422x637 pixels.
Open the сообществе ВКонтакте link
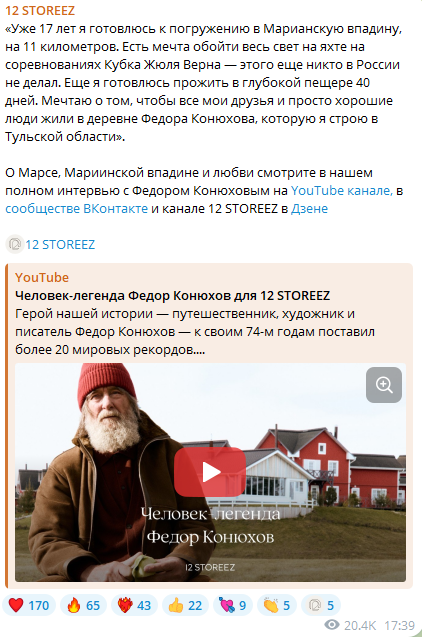tap(76, 208)
